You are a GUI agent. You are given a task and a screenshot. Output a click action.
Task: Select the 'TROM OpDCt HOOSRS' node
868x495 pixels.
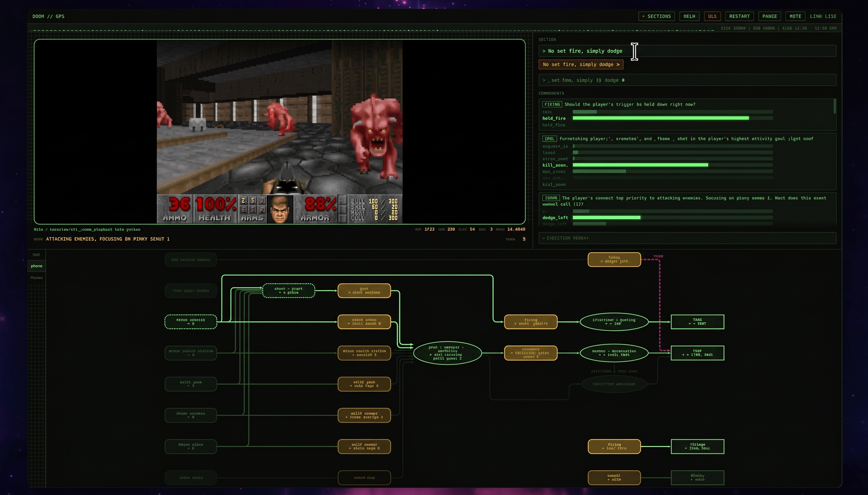pyautogui.click(x=191, y=291)
